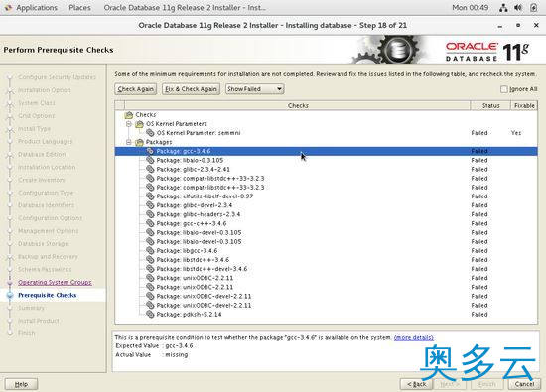The width and height of the screenshot is (546, 392).
Task: Go to Operating System Groups step
Action: pyautogui.click(x=55, y=282)
